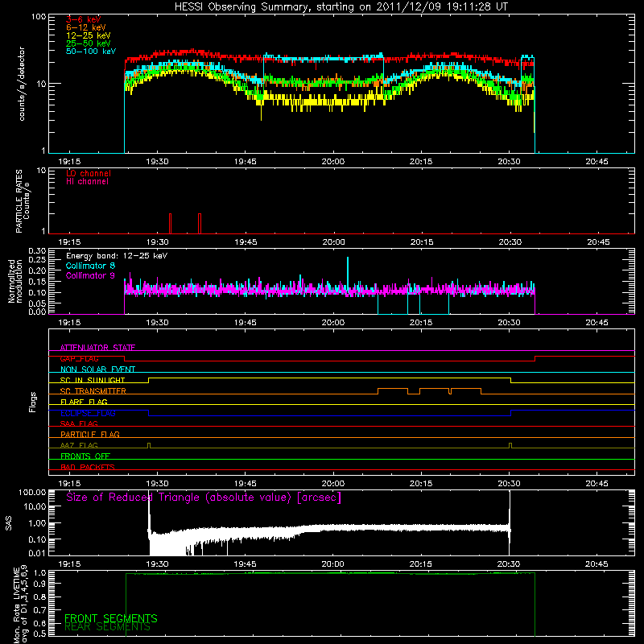The height and width of the screenshot is (644, 644).
Task: Click the Flags panel axis label
Action: (33, 402)
